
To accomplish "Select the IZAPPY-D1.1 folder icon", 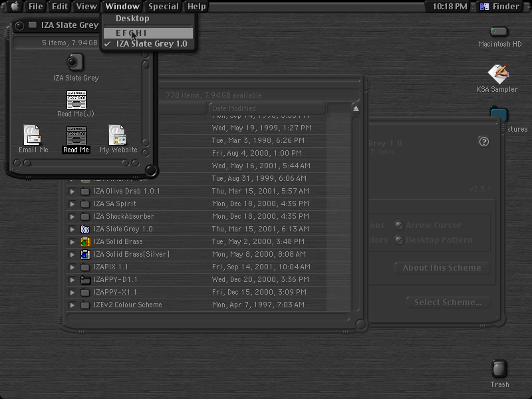I will point(86,279).
